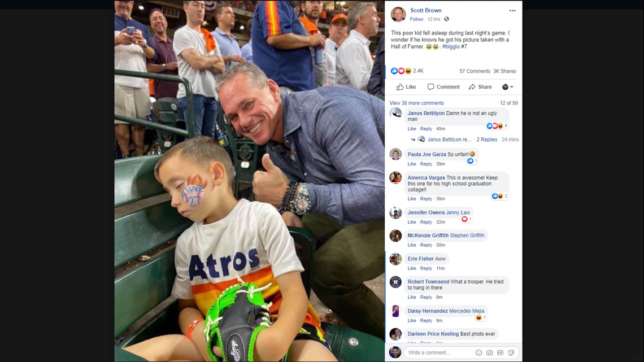Expand the 2 Replies under Janus Bettilyon
Image resolution: width=644 pixels, height=362 pixels.
pyautogui.click(x=487, y=139)
